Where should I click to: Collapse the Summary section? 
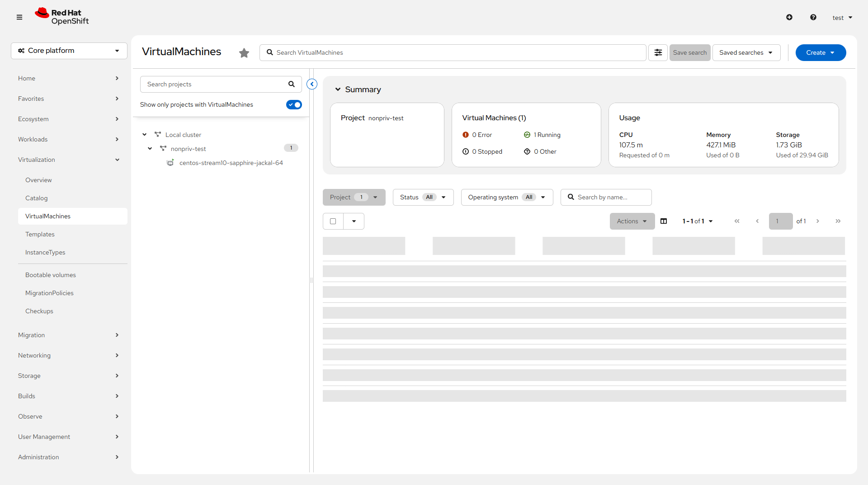[x=338, y=89]
